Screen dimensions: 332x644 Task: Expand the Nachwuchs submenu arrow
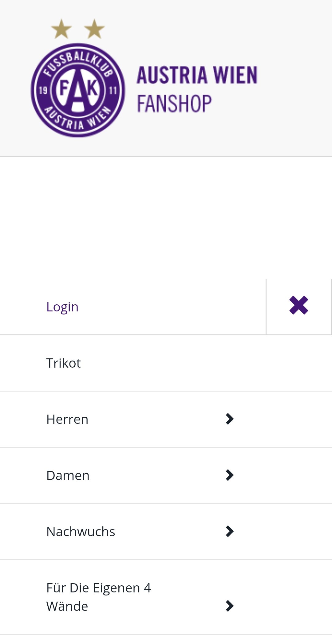[x=230, y=531]
